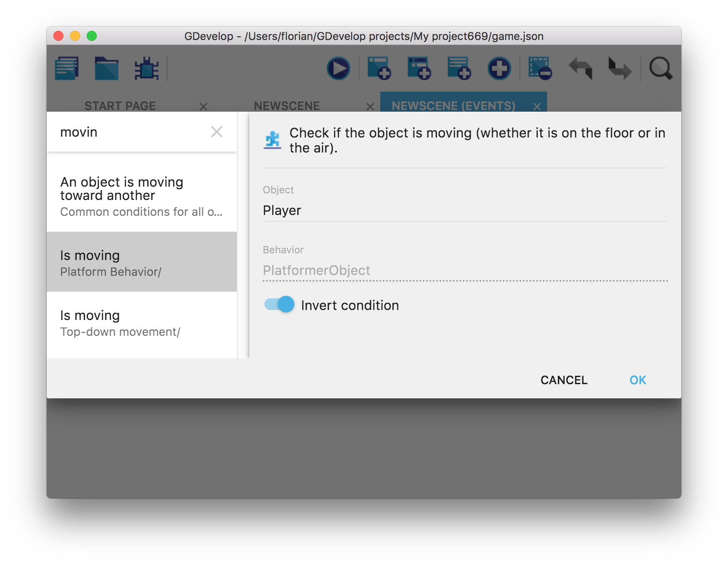Screen dimensions: 728x565
Task: Click the circular plus toolbar icon
Action: click(499, 68)
